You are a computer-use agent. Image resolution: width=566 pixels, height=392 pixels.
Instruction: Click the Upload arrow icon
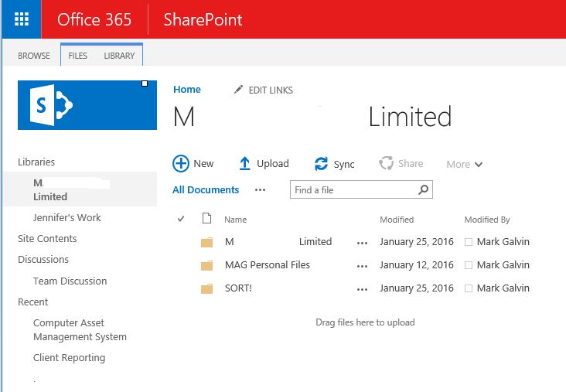(x=245, y=163)
